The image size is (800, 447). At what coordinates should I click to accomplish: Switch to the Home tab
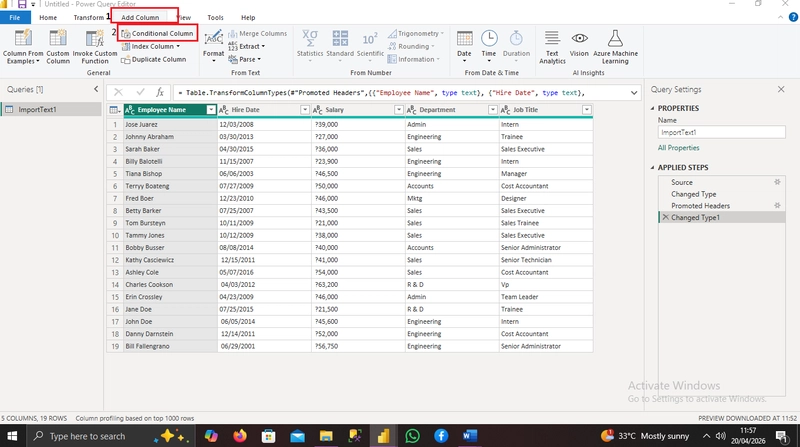click(x=48, y=17)
